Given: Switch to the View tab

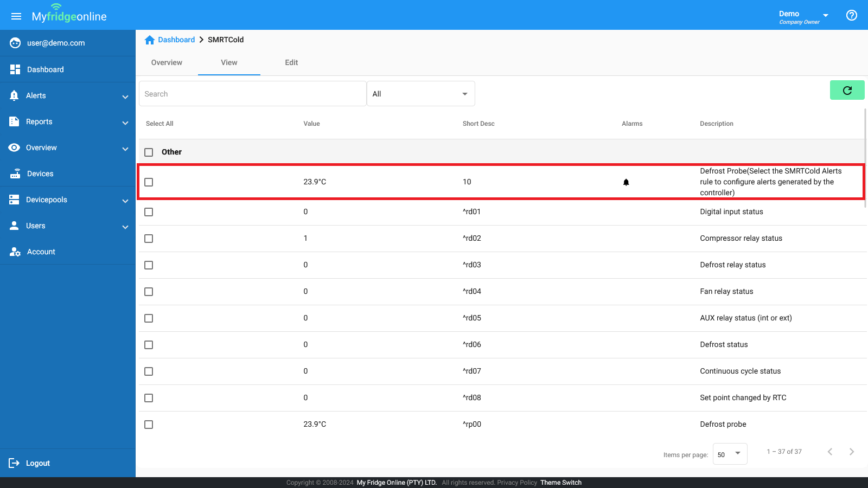Looking at the screenshot, I should click(x=229, y=62).
